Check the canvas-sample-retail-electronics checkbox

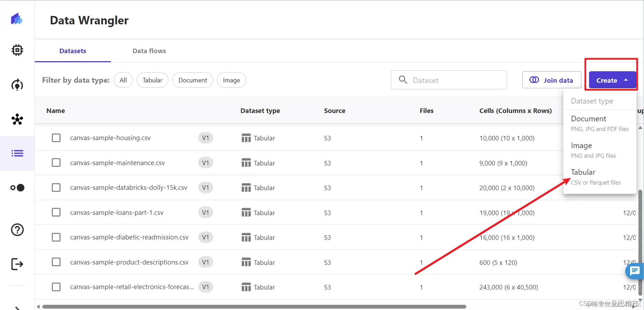point(56,287)
